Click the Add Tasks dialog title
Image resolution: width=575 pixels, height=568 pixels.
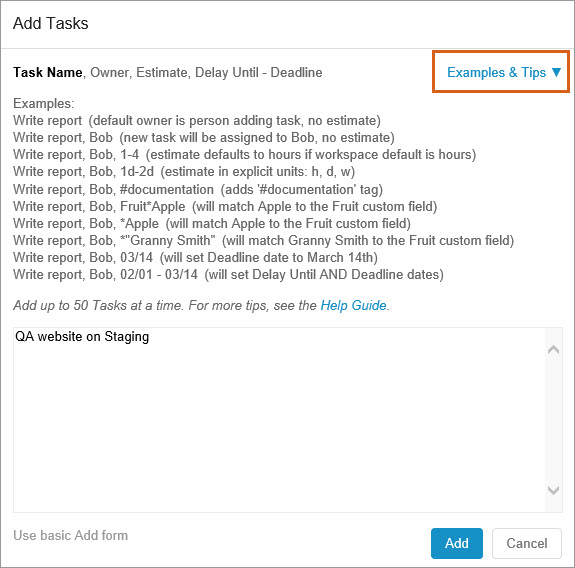tap(51, 23)
